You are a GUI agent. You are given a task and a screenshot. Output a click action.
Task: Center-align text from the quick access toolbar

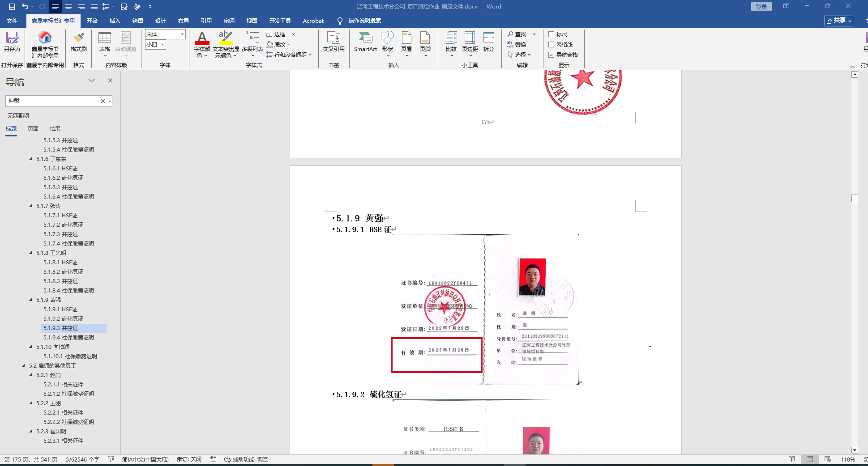click(x=68, y=7)
